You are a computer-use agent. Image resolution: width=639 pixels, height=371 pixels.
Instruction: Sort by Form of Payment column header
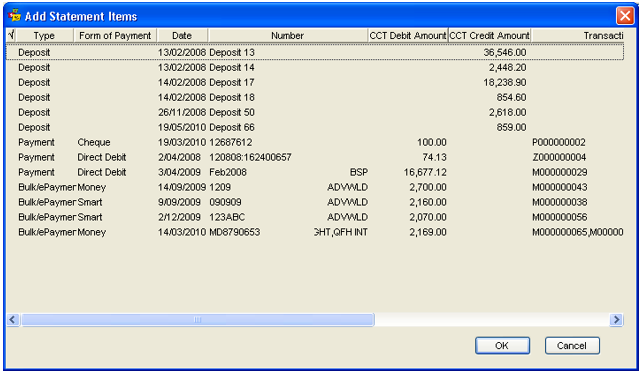click(115, 35)
